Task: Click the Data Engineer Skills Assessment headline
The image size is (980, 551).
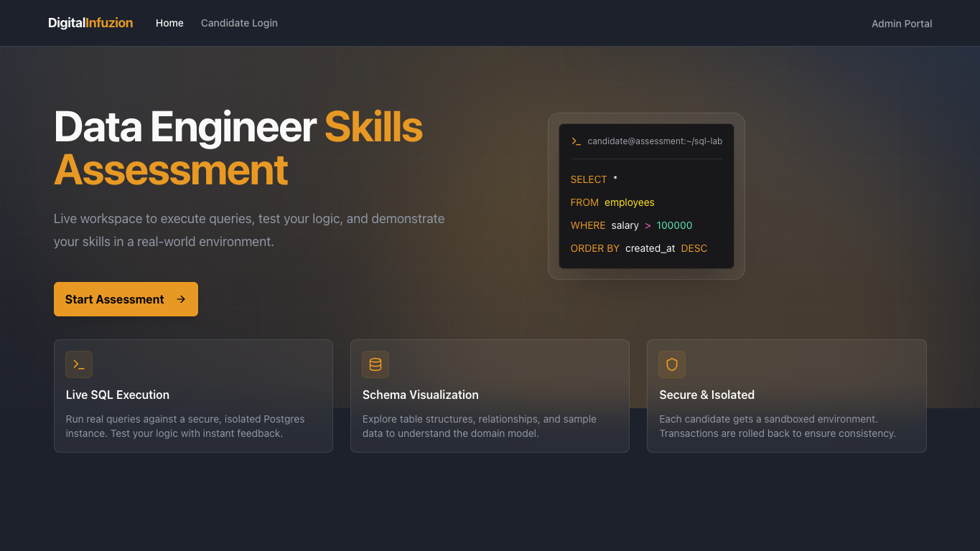Action: click(x=238, y=149)
